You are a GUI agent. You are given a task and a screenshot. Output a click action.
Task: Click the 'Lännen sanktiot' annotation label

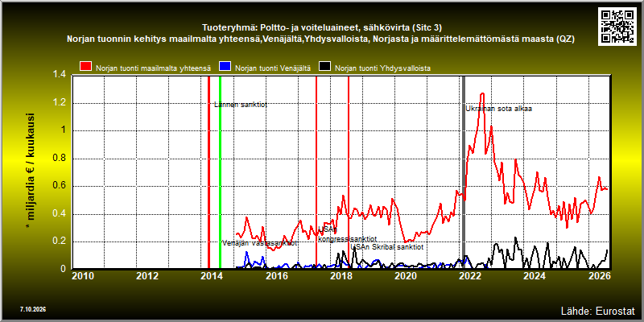point(241,105)
